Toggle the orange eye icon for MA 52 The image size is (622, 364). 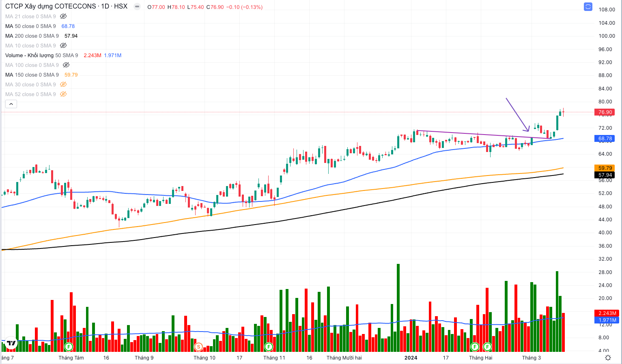coord(63,94)
